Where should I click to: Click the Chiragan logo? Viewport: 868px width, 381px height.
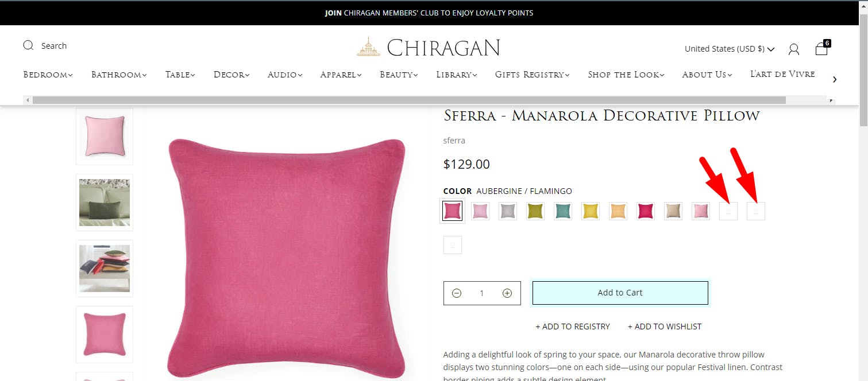tap(428, 47)
